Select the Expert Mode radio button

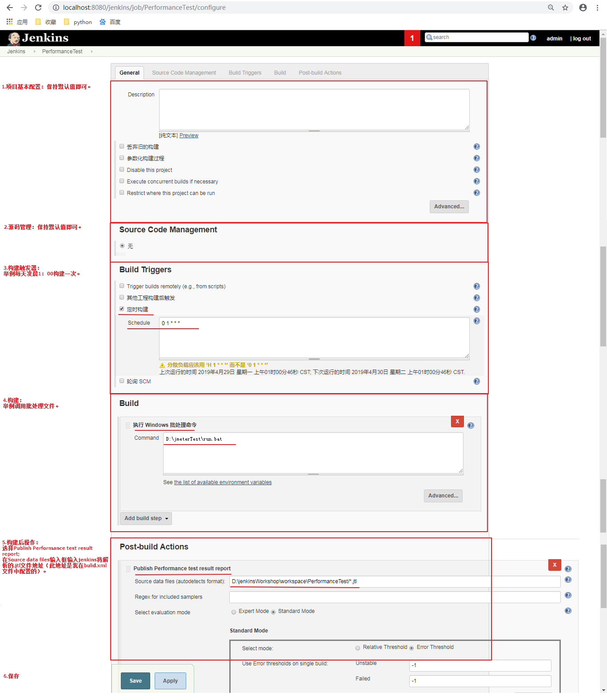pyautogui.click(x=234, y=612)
